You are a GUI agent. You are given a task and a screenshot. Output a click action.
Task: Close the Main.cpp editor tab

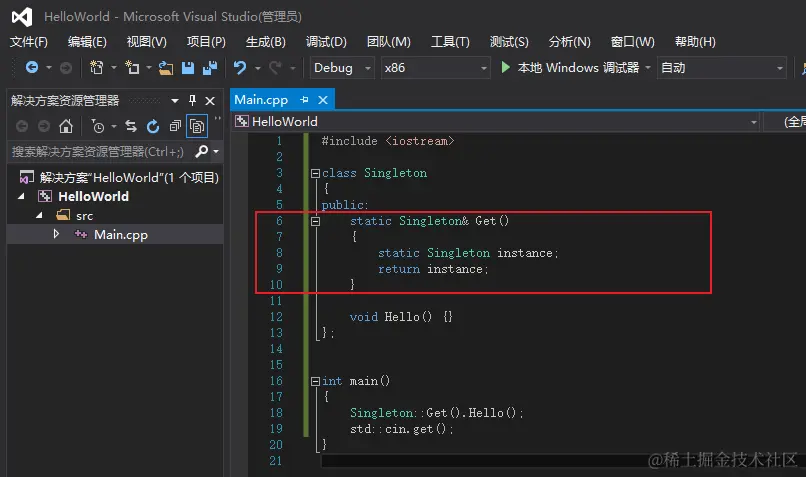(x=323, y=100)
